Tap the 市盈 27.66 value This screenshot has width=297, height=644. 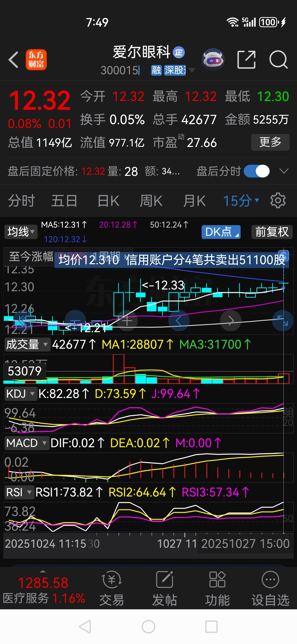pos(185,143)
